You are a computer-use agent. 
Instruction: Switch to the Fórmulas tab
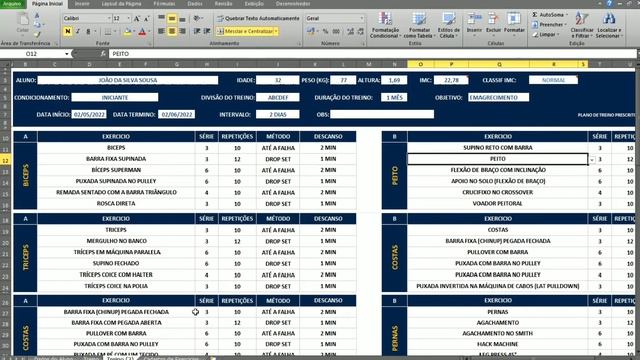tap(164, 4)
